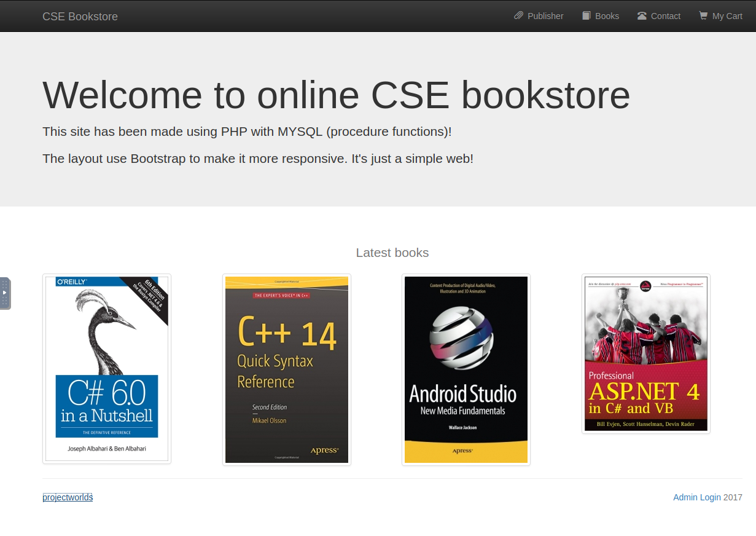
Task: Click the Apress logo on the C++ cover
Action: click(x=324, y=451)
